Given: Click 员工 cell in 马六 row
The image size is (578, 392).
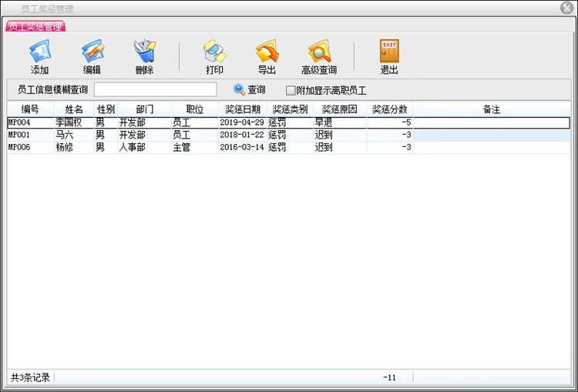Looking at the screenshot, I should [x=195, y=135].
